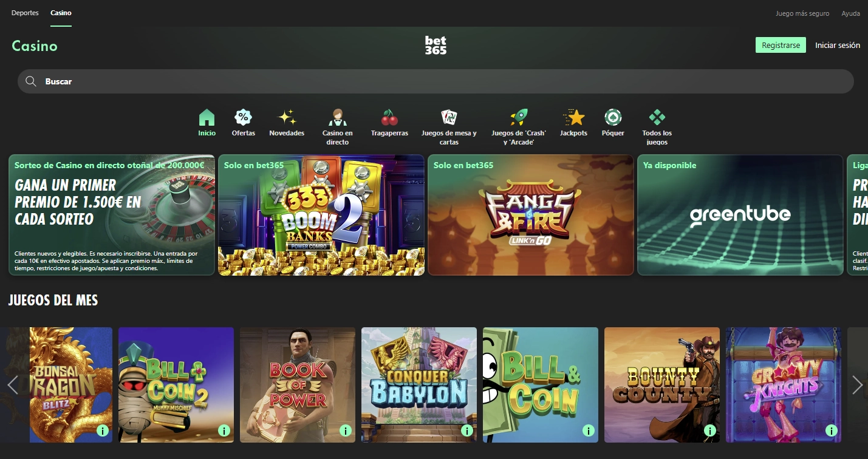This screenshot has width=868, height=459.
Task: Open info for the Book of Power game
Action: click(x=345, y=430)
